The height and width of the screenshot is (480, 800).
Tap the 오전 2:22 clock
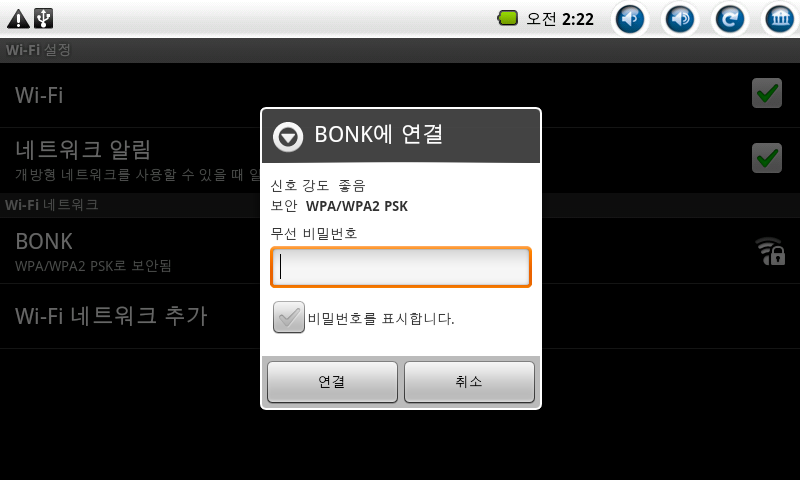560,19
